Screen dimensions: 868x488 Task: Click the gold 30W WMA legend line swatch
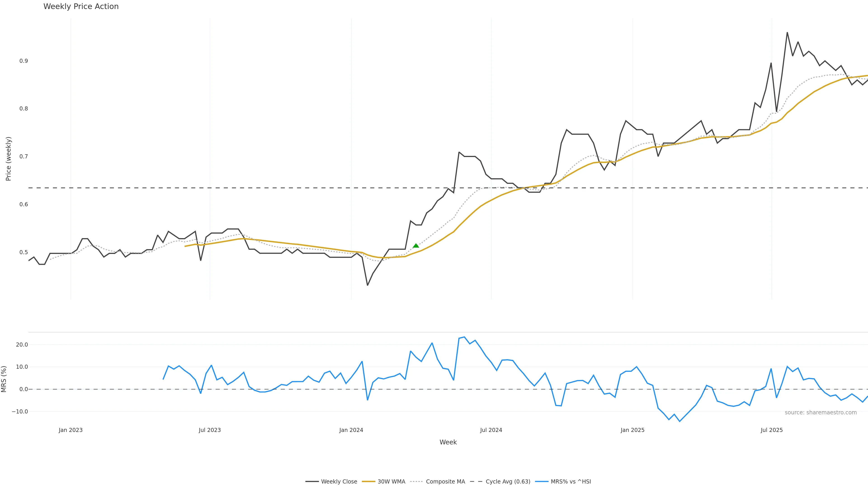(x=368, y=482)
